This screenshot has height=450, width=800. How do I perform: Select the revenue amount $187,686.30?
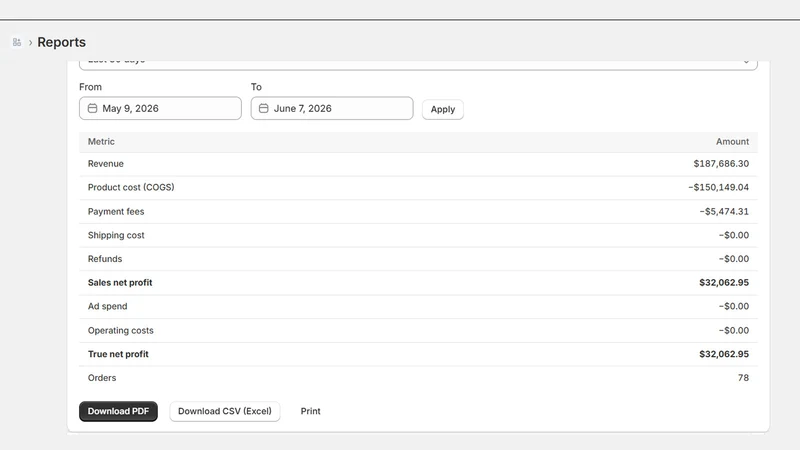tap(721, 164)
